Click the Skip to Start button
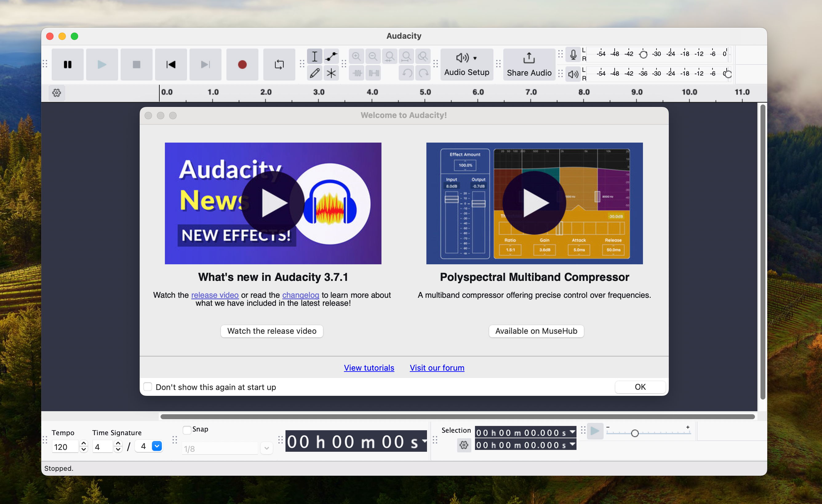Screen dimensions: 822x504 point(171,64)
